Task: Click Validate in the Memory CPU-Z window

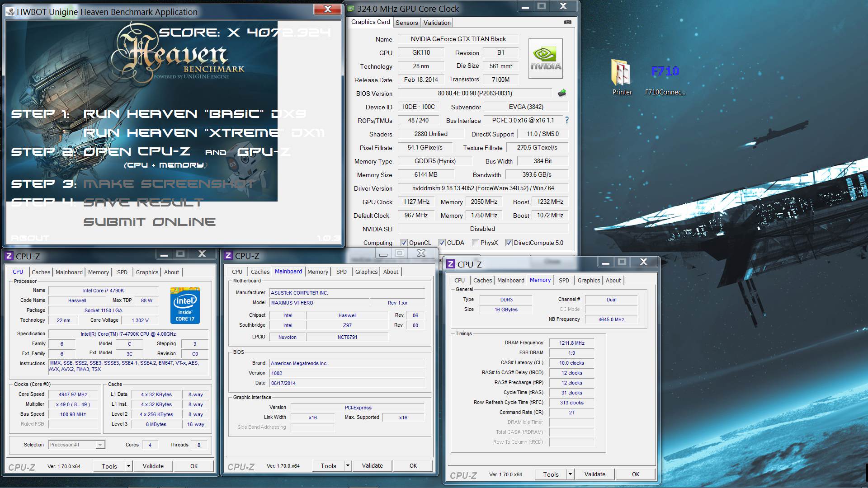Action: click(595, 474)
